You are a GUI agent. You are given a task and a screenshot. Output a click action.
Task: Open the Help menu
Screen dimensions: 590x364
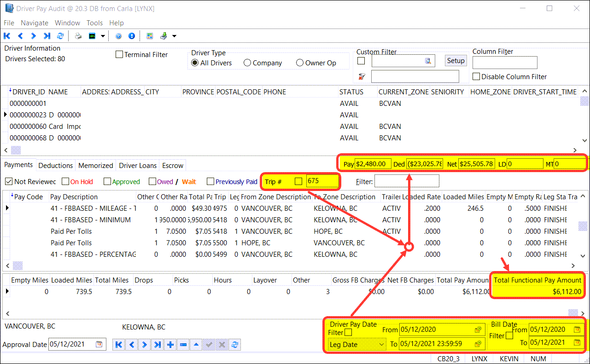tap(116, 23)
